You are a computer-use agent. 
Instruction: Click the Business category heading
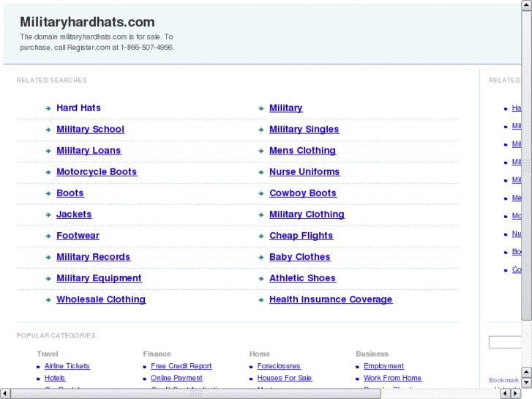(x=372, y=354)
